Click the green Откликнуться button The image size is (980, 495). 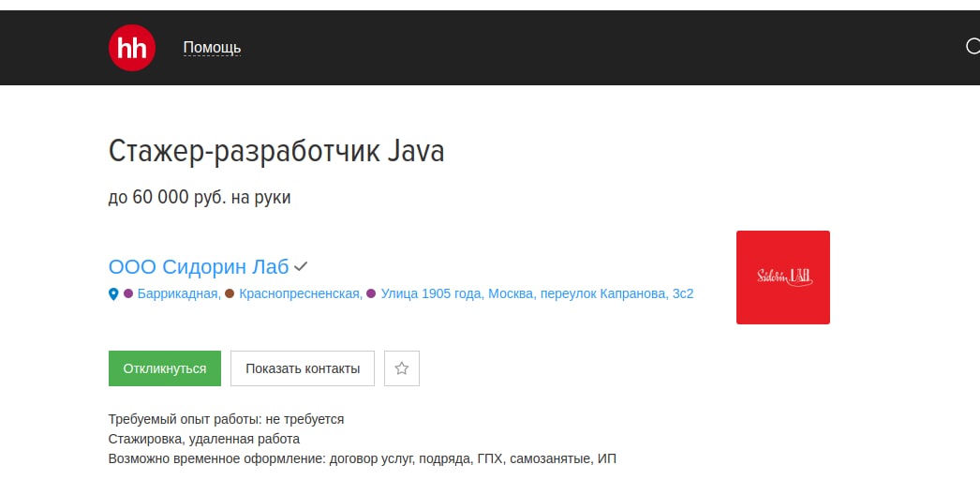click(164, 368)
